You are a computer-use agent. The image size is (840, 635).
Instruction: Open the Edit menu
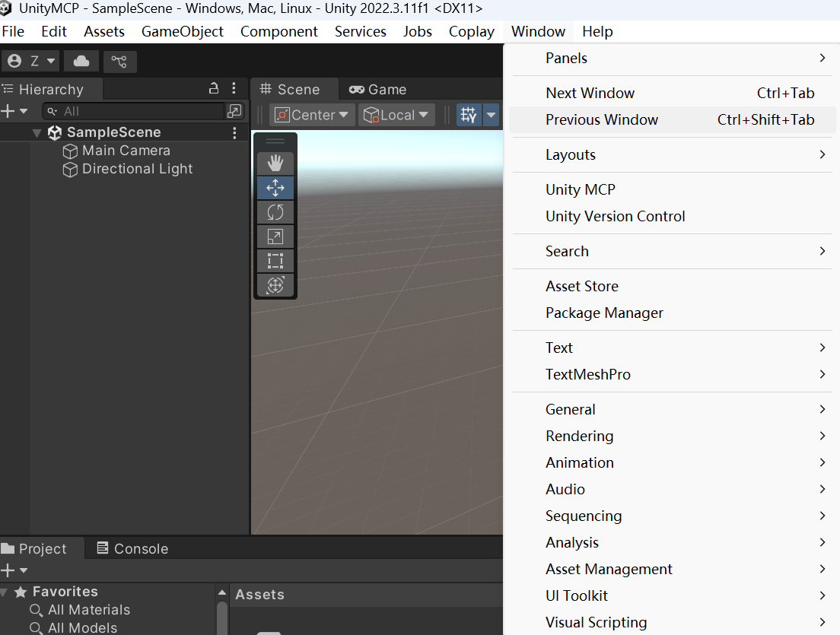coord(53,32)
